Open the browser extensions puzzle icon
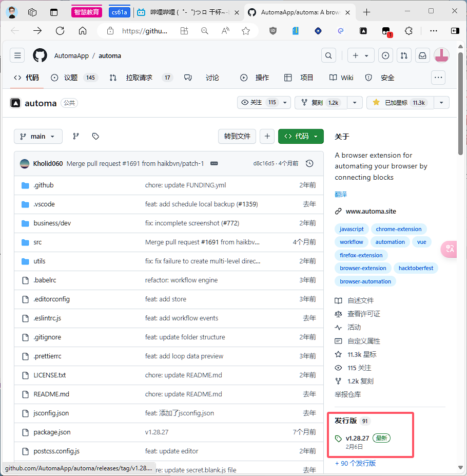467x476 pixels. pyautogui.click(x=408, y=31)
